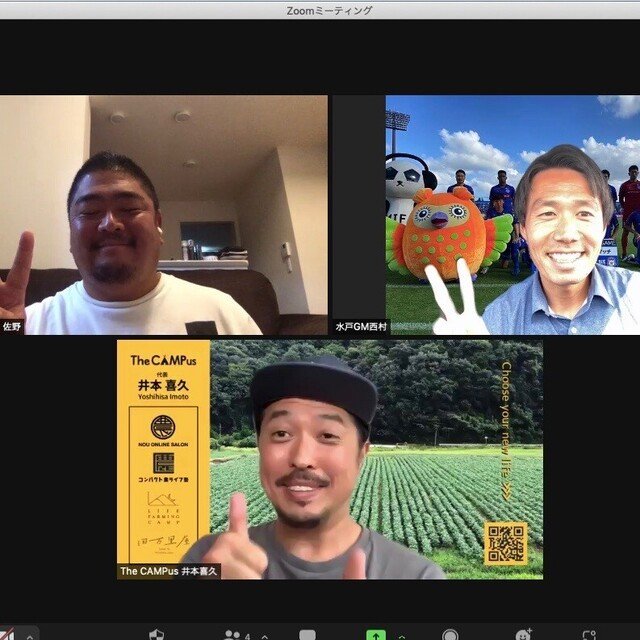The width and height of the screenshot is (640, 640).
Task: Click the Record circle icon
Action: tap(450, 635)
